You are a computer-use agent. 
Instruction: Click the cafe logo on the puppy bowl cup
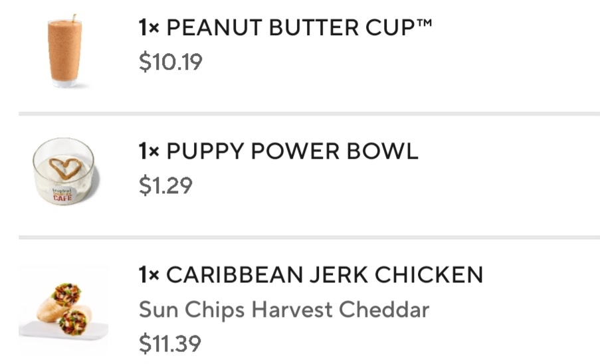click(63, 194)
